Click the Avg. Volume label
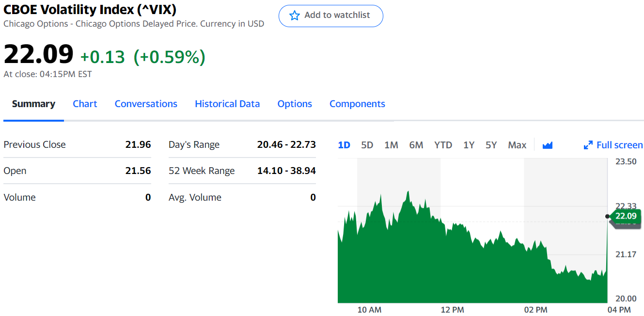This screenshot has height=316, width=644. (195, 197)
